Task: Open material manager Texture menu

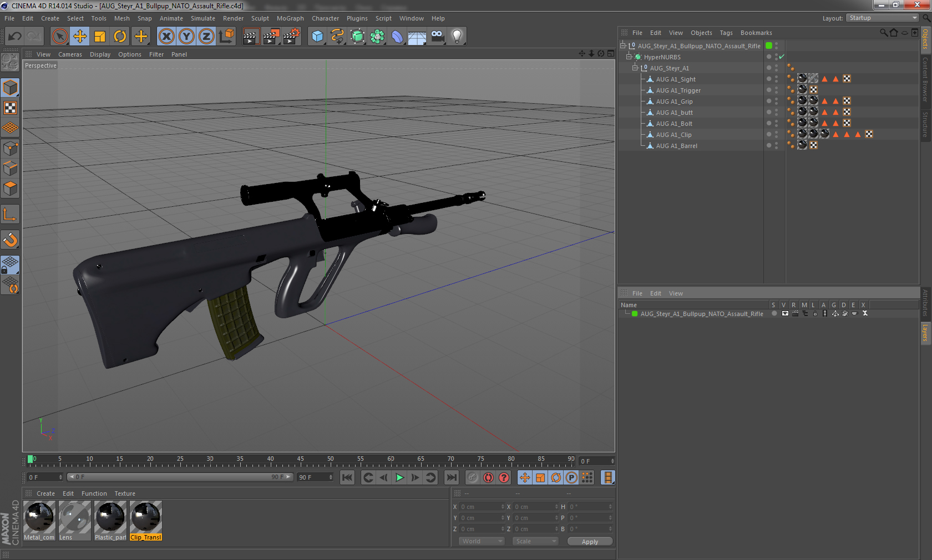Action: tap(125, 493)
